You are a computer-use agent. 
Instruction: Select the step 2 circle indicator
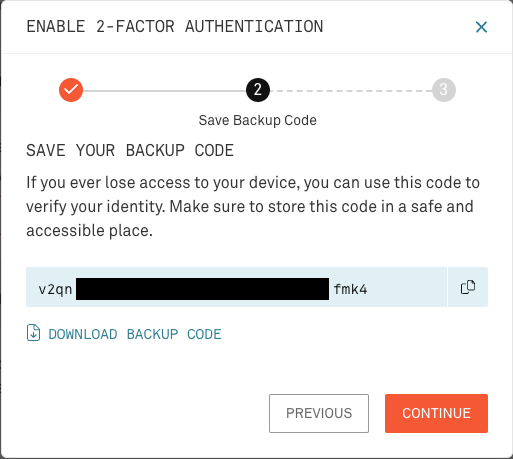coord(258,90)
